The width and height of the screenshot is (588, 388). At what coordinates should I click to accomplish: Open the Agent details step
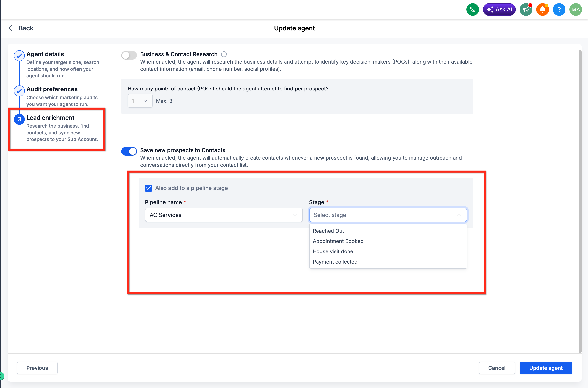point(45,54)
